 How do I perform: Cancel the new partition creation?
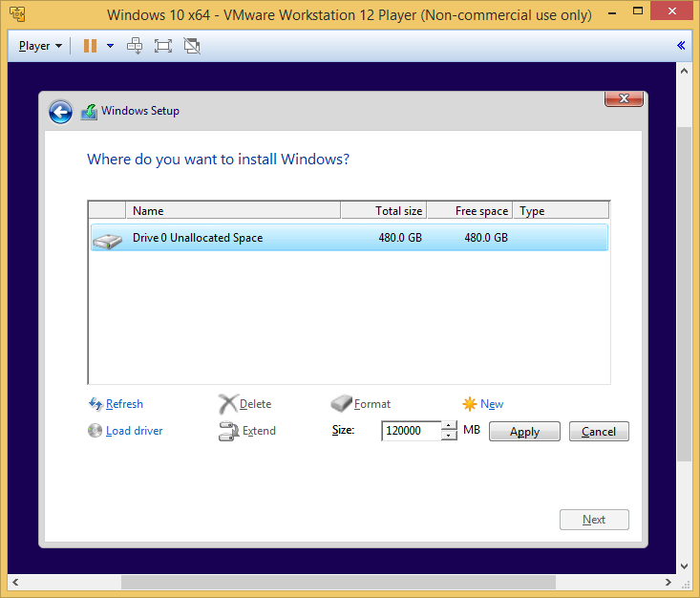(x=599, y=432)
